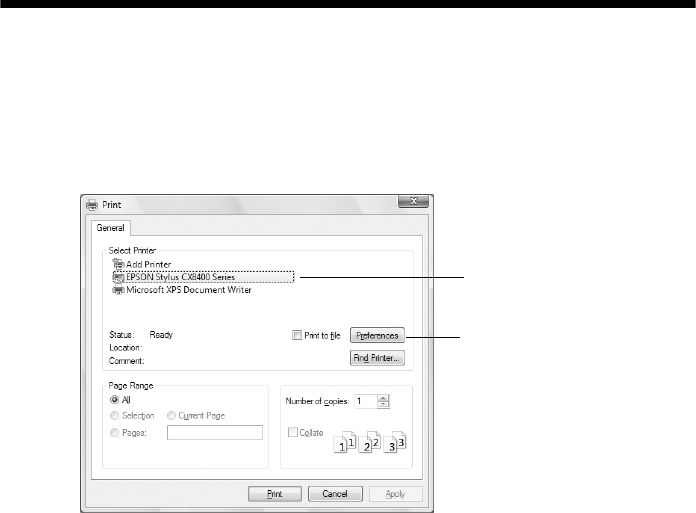Cancel the Print dialog
The height and width of the screenshot is (513, 696).
click(335, 494)
